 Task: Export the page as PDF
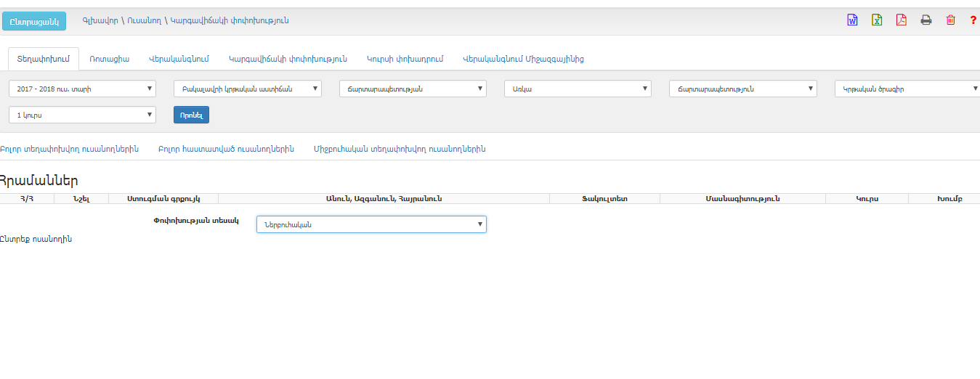tap(901, 20)
